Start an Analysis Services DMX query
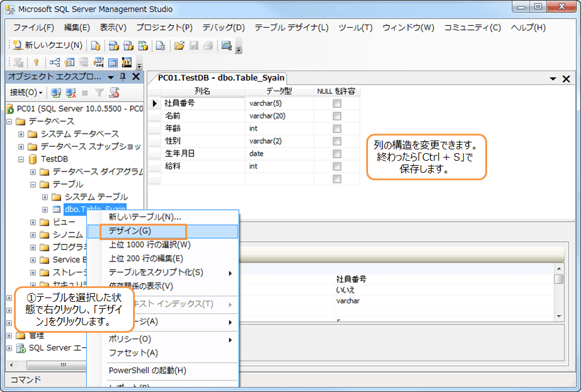The image size is (581, 392). 128,45
